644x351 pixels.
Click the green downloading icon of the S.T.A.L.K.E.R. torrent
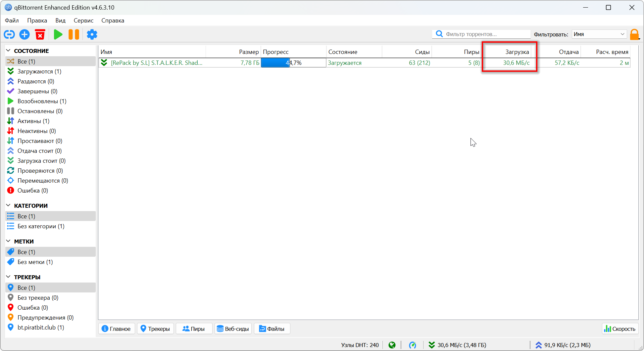click(104, 63)
